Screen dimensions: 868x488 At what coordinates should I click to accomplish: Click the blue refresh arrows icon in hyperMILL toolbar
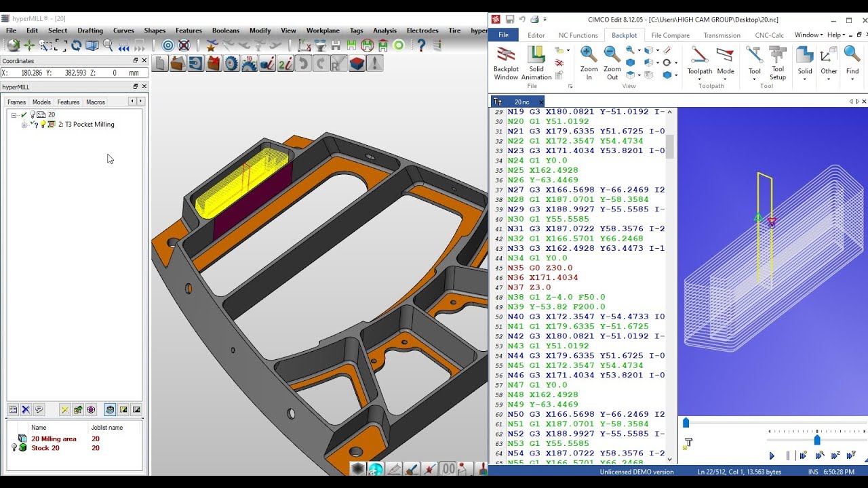[76, 45]
